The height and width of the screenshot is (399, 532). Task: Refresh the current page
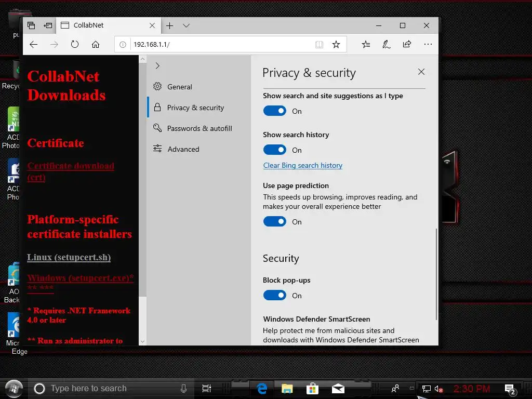click(75, 45)
